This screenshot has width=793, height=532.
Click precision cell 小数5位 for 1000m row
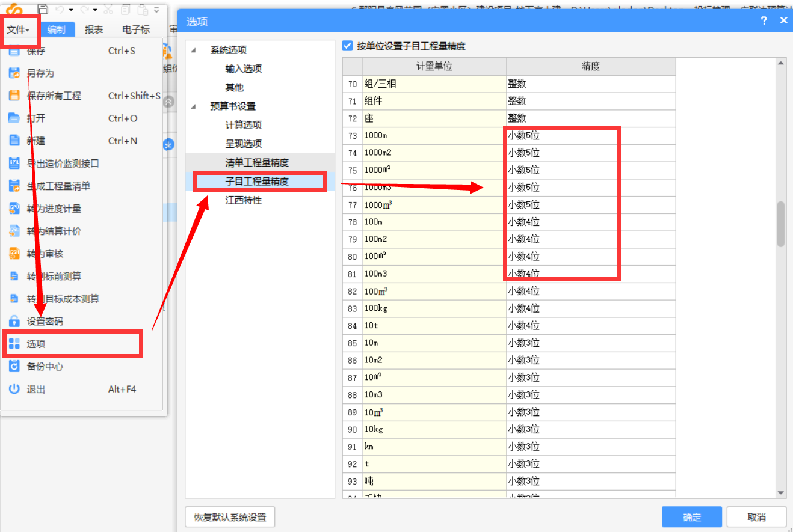[x=591, y=136]
